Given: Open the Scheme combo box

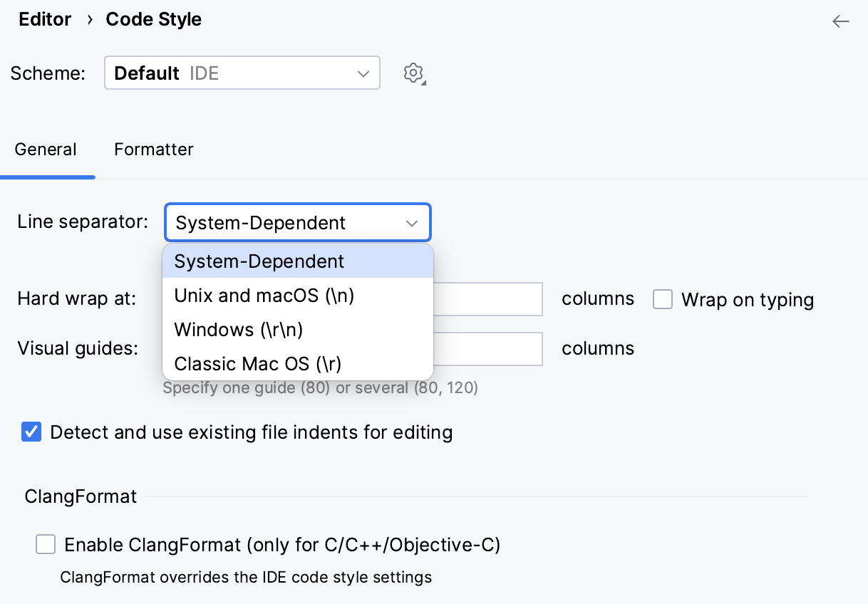Looking at the screenshot, I should tap(242, 73).
